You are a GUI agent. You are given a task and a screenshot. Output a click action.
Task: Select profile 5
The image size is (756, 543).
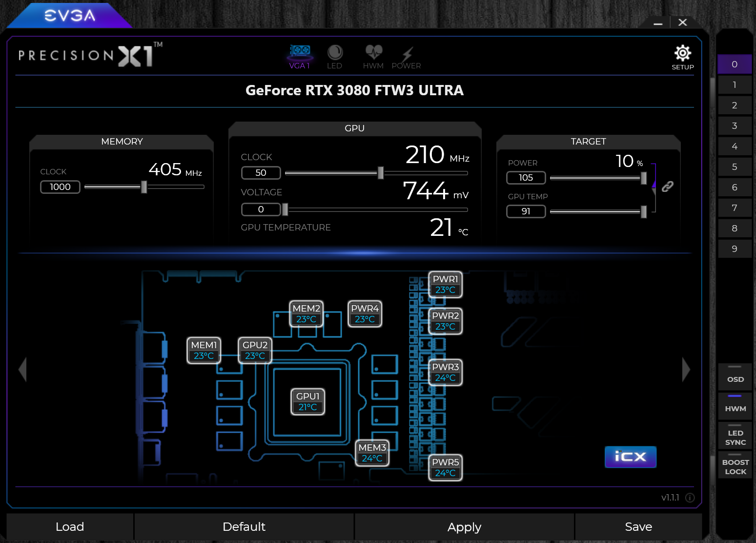click(x=735, y=167)
